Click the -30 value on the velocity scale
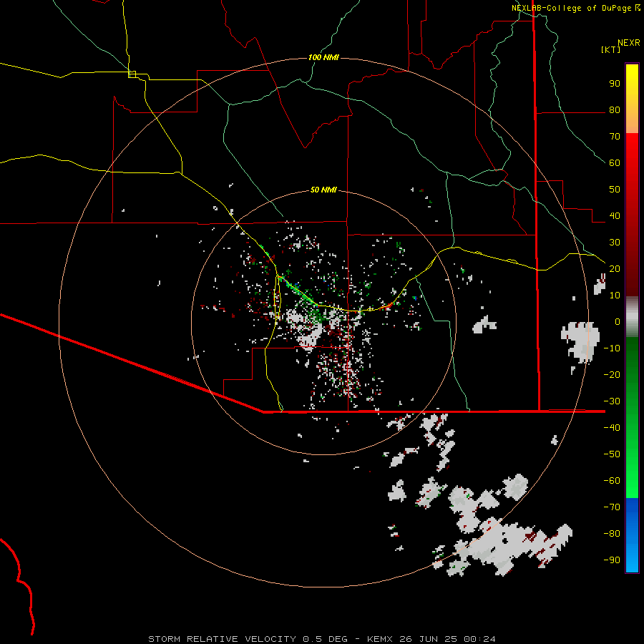 [x=612, y=401]
